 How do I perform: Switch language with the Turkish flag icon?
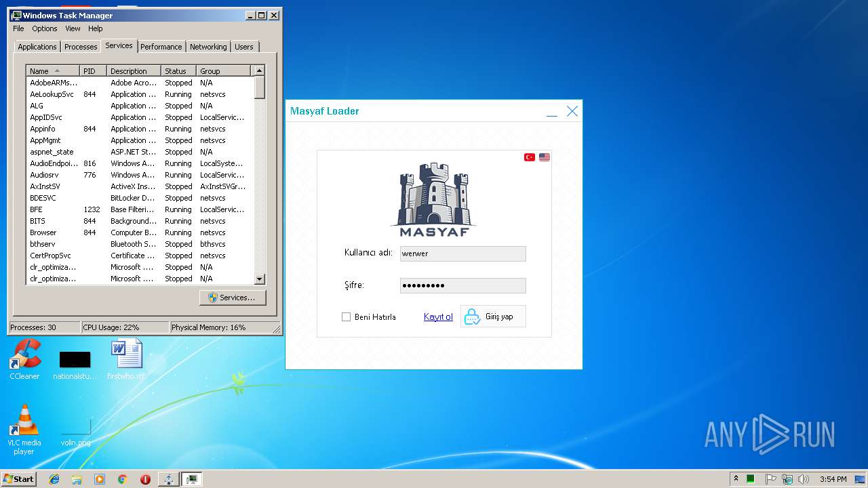point(530,157)
